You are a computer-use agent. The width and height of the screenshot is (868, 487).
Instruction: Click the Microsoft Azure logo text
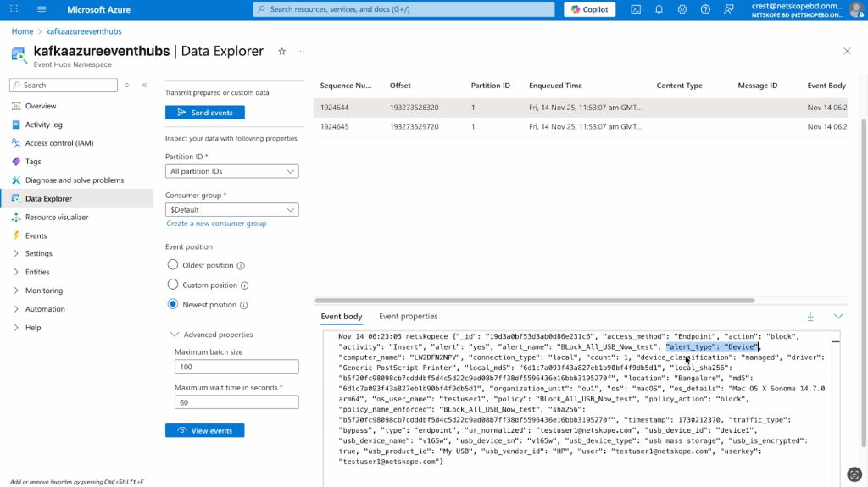click(98, 9)
